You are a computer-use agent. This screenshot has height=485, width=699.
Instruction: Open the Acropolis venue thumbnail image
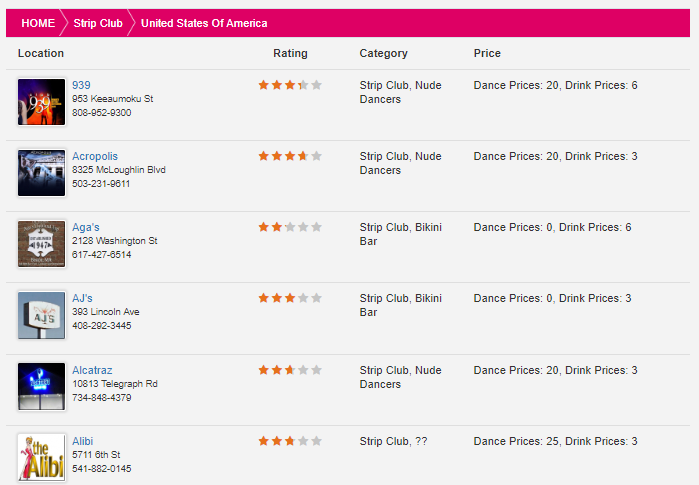pos(41,173)
